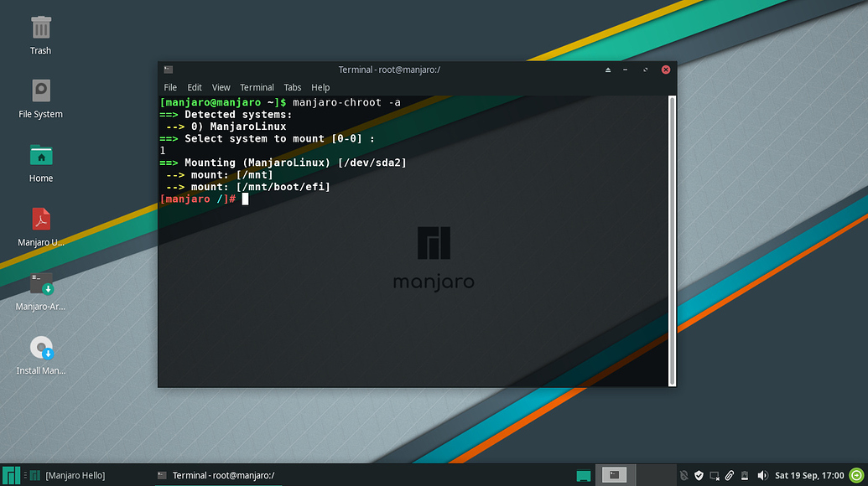Open the Terminal menu
The width and height of the screenshot is (868, 486).
coord(257,87)
